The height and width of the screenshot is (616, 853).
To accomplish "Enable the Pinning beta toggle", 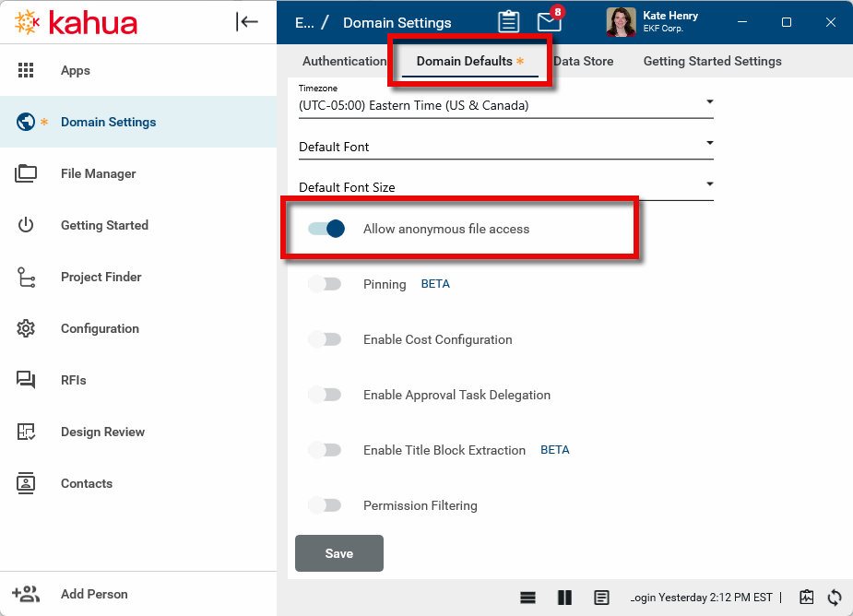I will [325, 284].
